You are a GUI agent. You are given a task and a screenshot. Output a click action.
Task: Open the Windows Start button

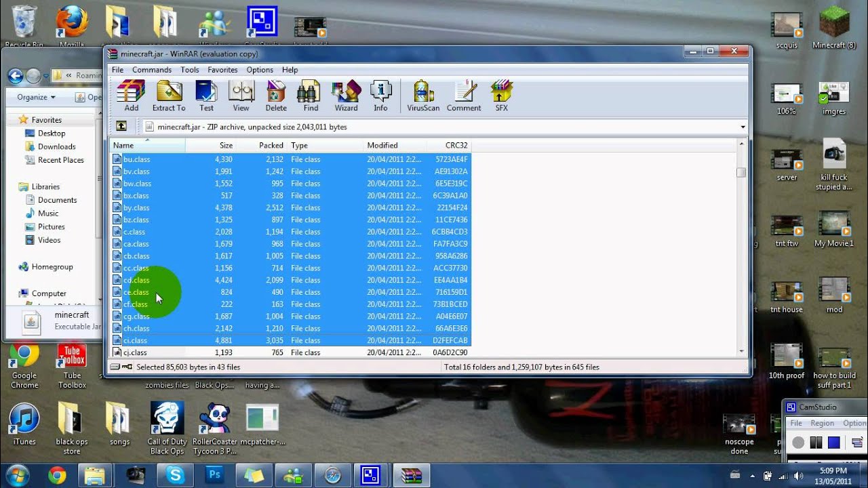click(17, 474)
